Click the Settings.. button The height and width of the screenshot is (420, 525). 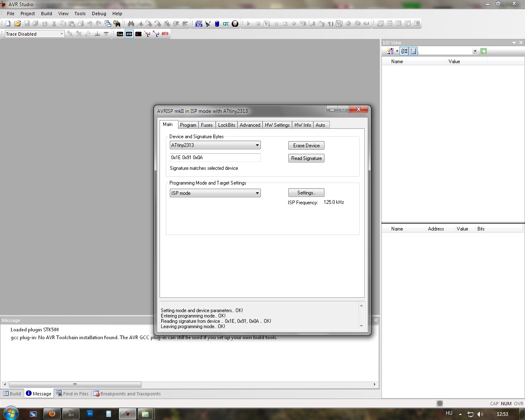pyautogui.click(x=306, y=193)
